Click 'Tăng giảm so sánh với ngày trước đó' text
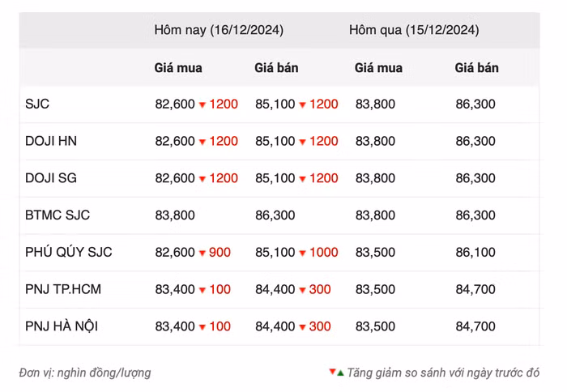Viewport: 567px width, 392px height. click(443, 373)
